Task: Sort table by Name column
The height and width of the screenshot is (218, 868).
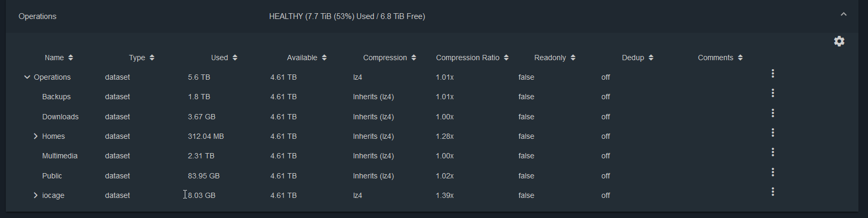Action: coord(59,58)
